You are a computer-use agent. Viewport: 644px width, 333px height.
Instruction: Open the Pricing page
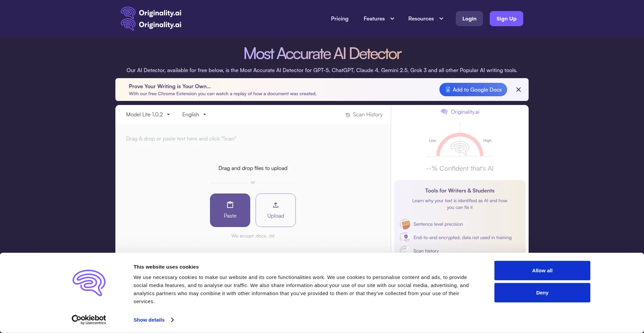tap(339, 19)
